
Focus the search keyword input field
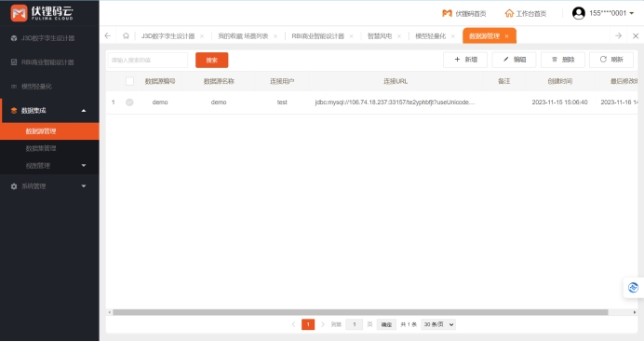tap(148, 60)
